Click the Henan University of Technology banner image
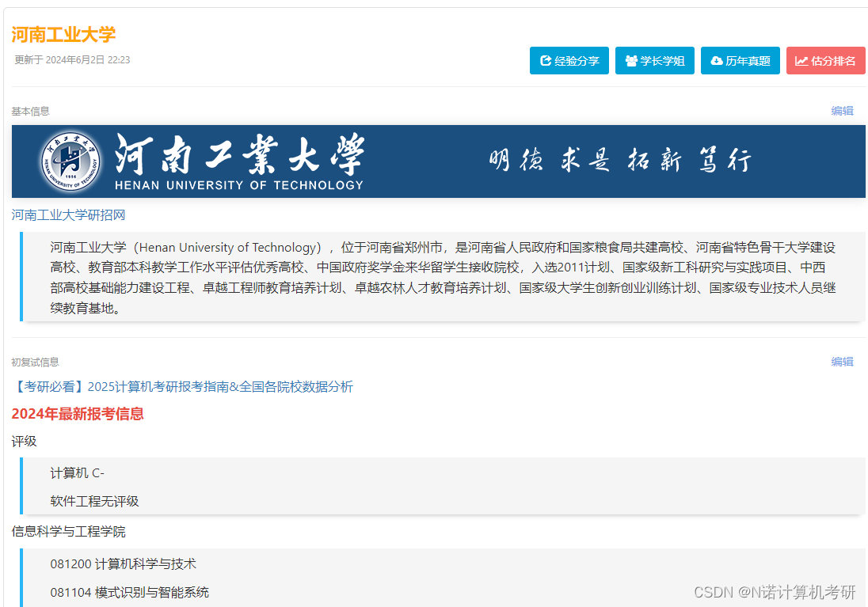Screen dimensions: 868x607 (x=439, y=161)
